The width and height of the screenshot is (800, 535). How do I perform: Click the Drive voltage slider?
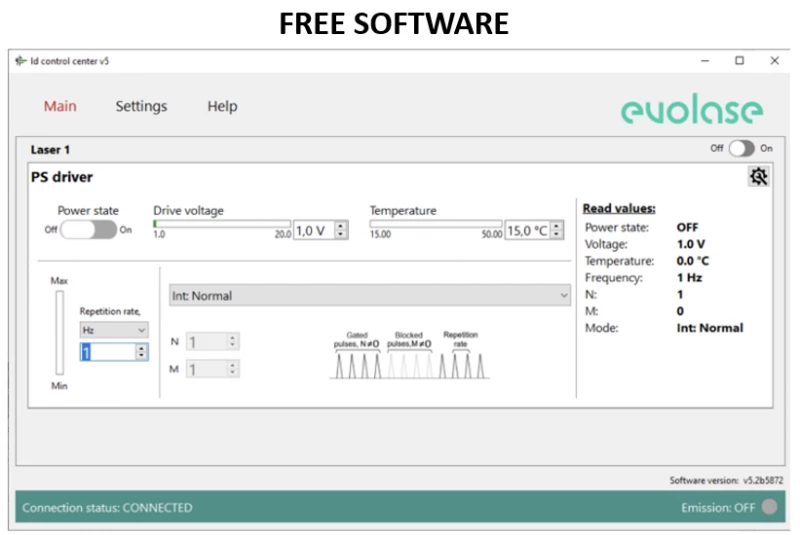pyautogui.click(x=221, y=224)
